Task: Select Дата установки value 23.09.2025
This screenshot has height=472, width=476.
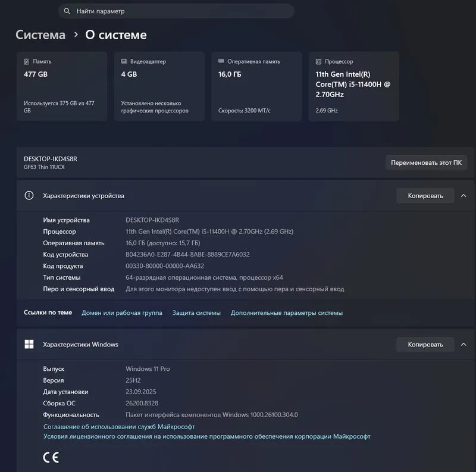Action: click(140, 392)
